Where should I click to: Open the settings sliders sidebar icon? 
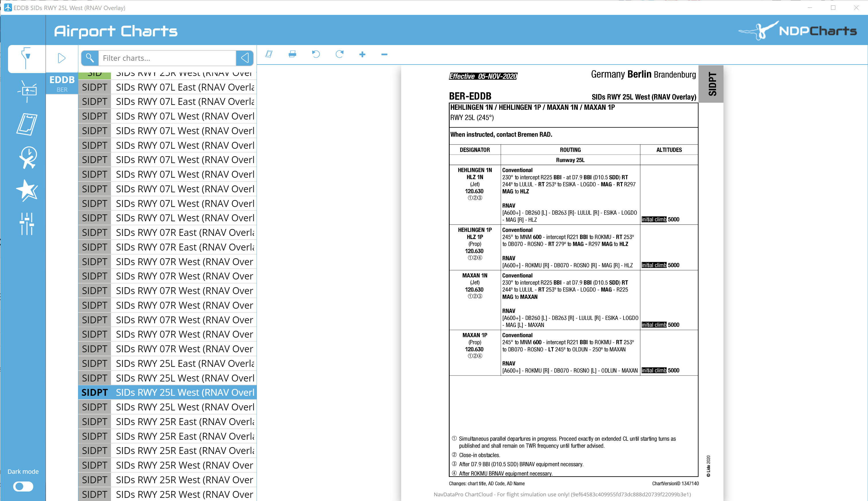tap(27, 224)
